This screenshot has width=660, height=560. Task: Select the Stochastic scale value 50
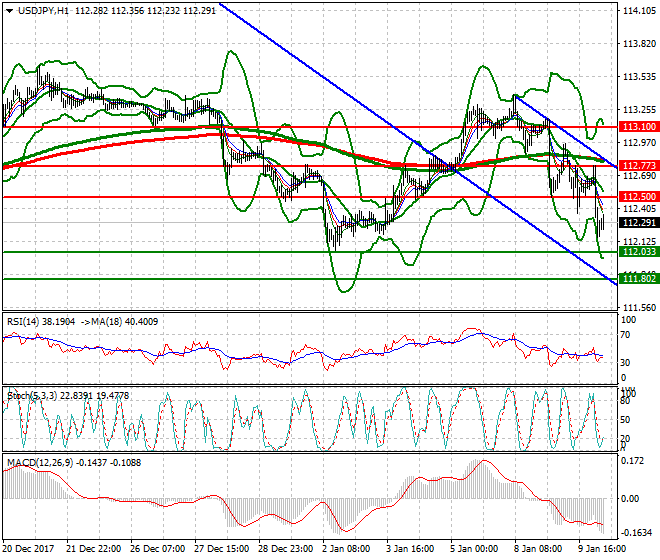(x=625, y=419)
